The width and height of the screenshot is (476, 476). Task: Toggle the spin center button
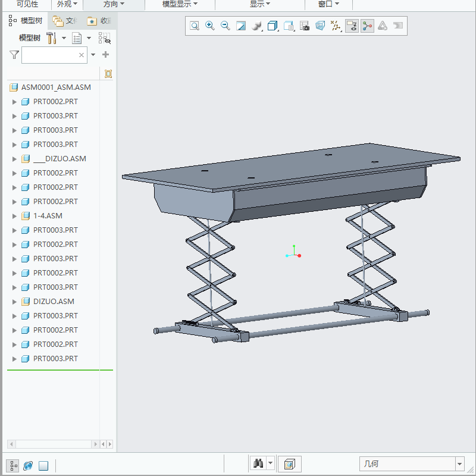click(x=367, y=26)
